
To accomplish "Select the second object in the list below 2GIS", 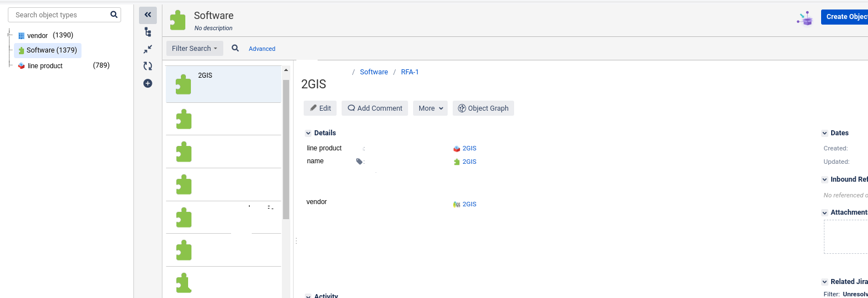I will click(223, 119).
